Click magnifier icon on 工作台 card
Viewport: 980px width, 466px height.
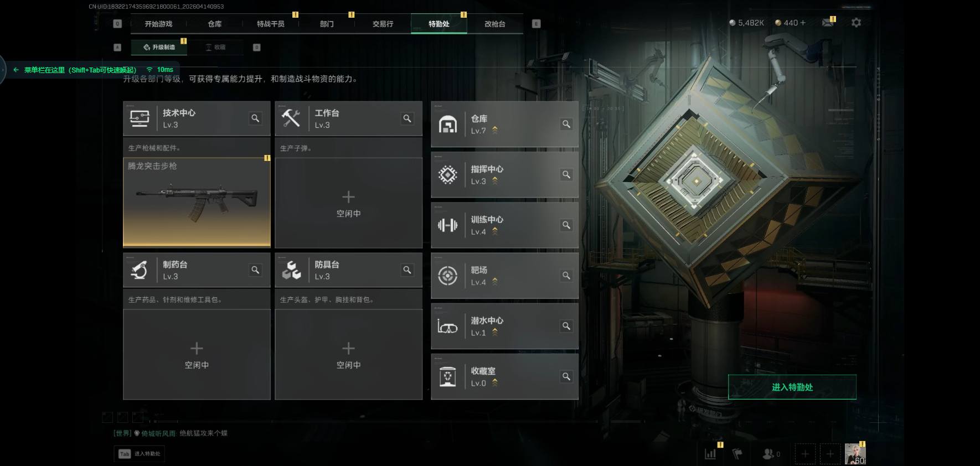point(407,118)
